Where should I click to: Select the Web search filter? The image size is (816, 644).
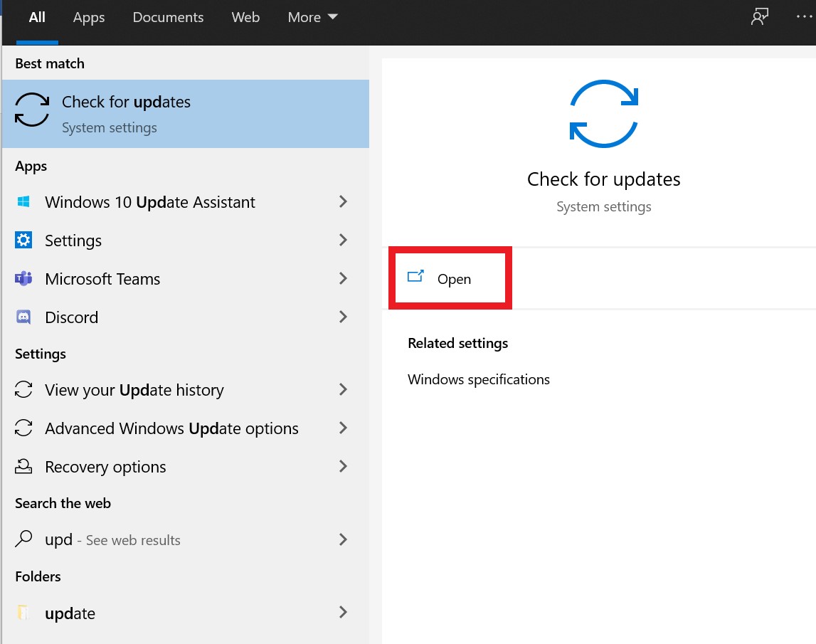245,17
